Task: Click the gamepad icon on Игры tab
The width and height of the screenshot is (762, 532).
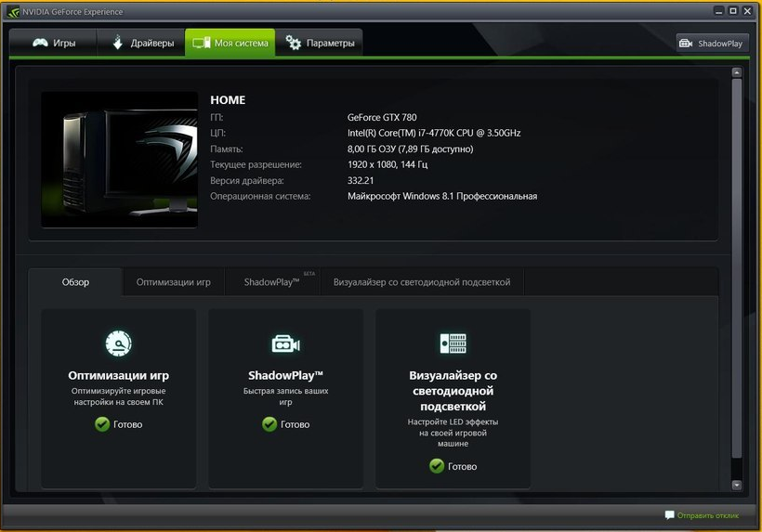Action: 40,43
